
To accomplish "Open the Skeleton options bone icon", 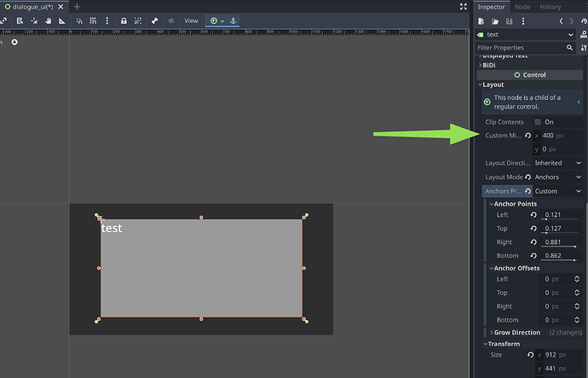I will pyautogui.click(x=154, y=21).
